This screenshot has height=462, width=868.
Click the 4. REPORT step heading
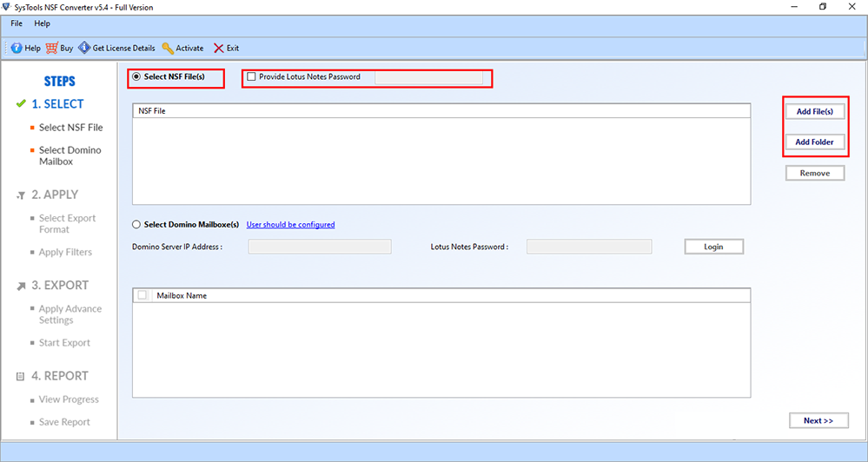click(60, 376)
